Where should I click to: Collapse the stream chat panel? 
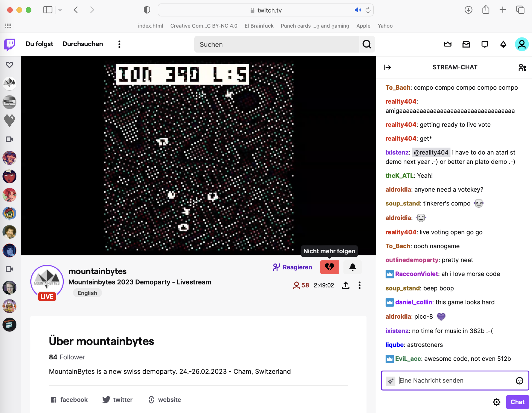[387, 67]
